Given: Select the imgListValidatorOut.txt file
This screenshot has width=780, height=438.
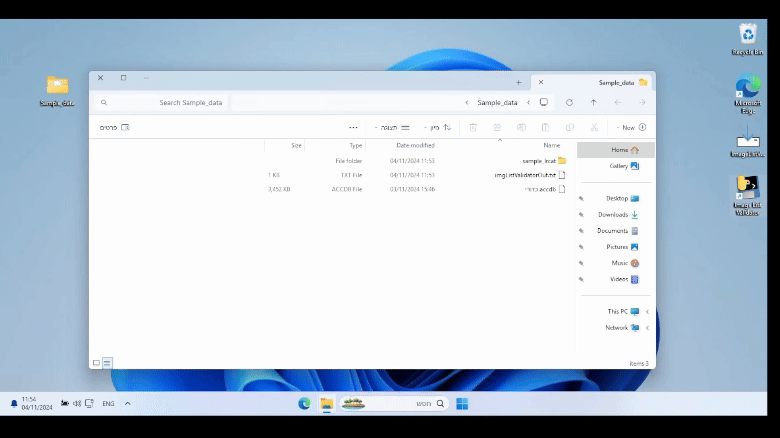Looking at the screenshot, I should coord(416,175).
